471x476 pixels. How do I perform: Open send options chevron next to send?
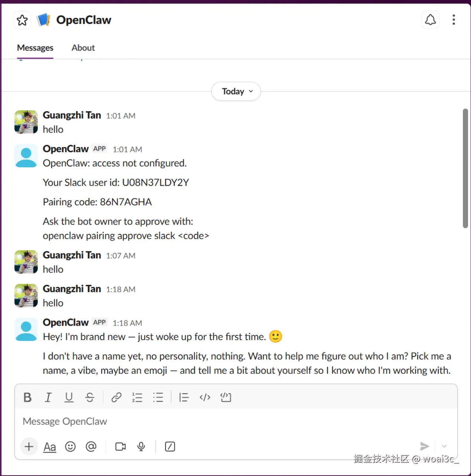pyautogui.click(x=444, y=446)
